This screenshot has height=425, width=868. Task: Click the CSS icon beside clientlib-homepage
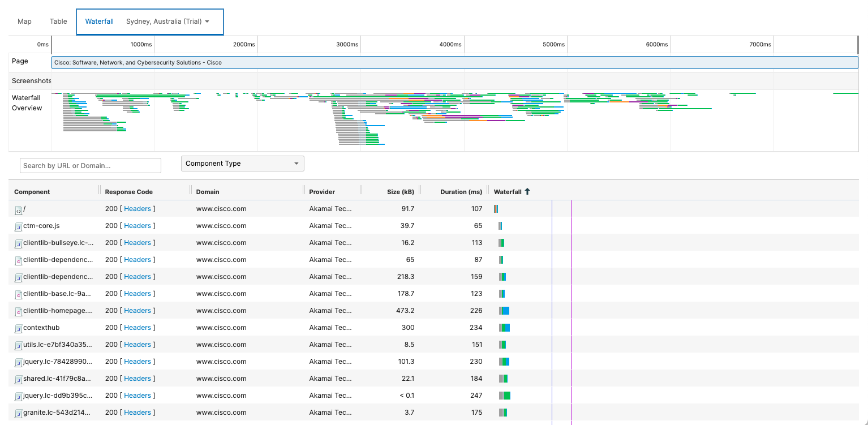tap(18, 311)
